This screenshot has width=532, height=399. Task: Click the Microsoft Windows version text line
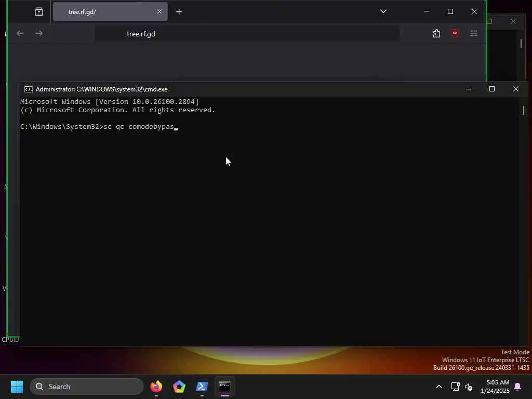pos(109,101)
